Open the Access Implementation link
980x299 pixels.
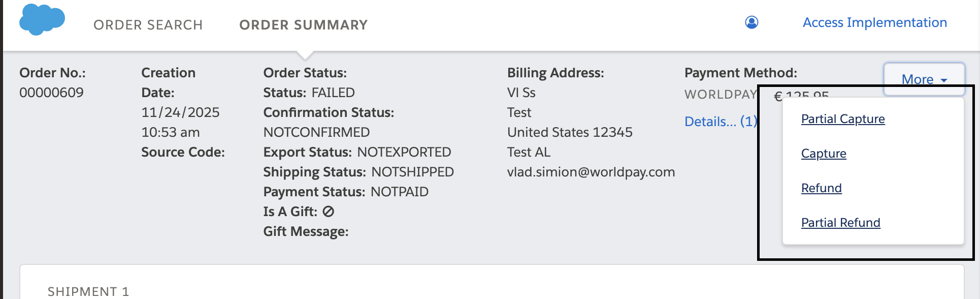click(x=874, y=22)
